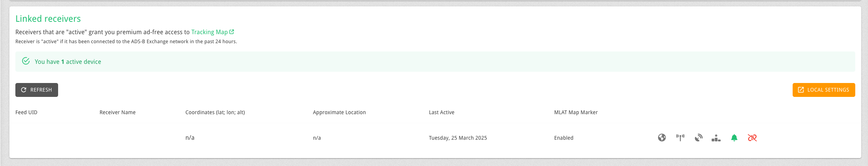868x166 pixels.
Task: Click the green check circle icon
Action: coord(26,61)
